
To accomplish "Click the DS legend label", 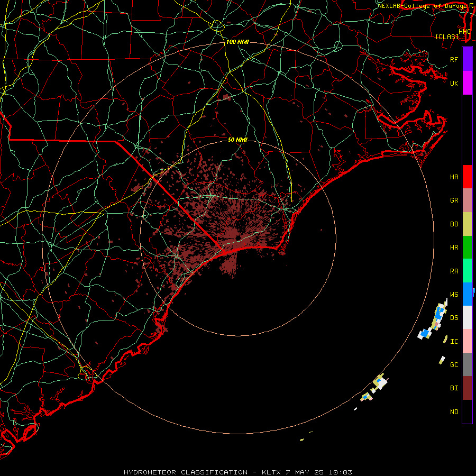I will pos(454,318).
